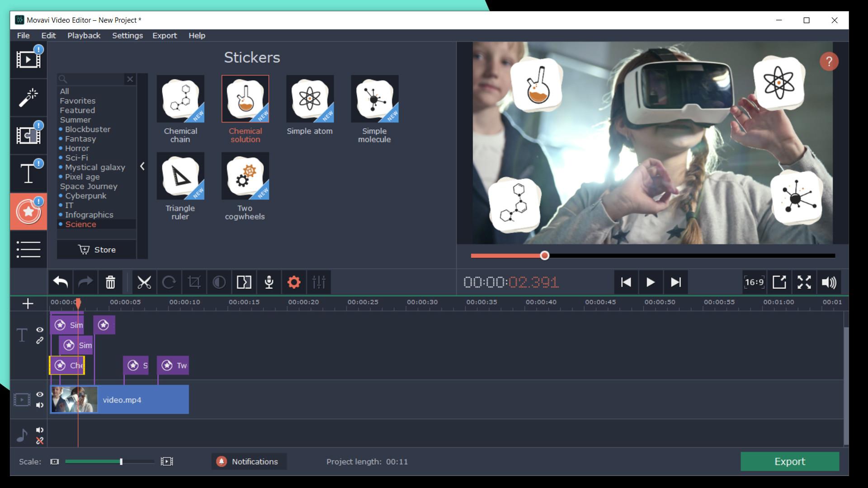
Task: Open clip properties with the gear icon
Action: point(294,282)
